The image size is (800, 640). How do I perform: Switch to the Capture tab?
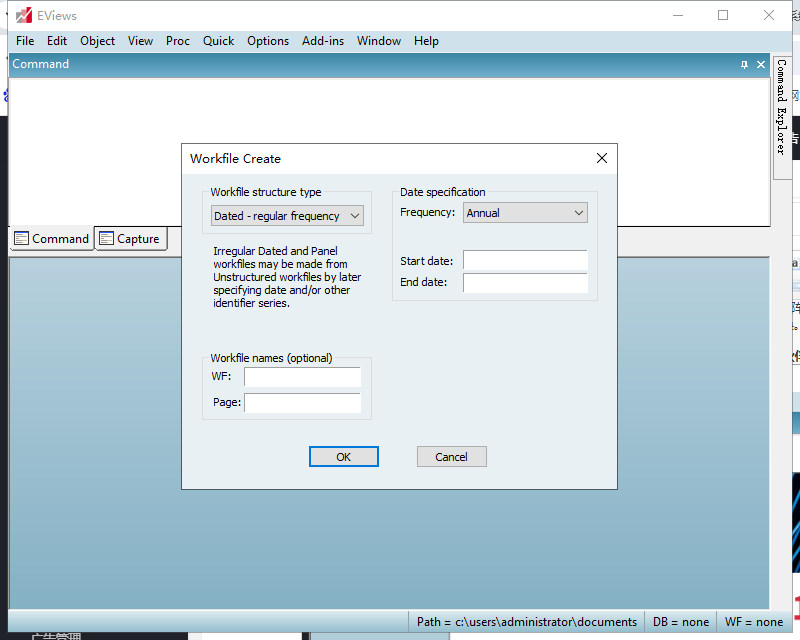tap(131, 238)
